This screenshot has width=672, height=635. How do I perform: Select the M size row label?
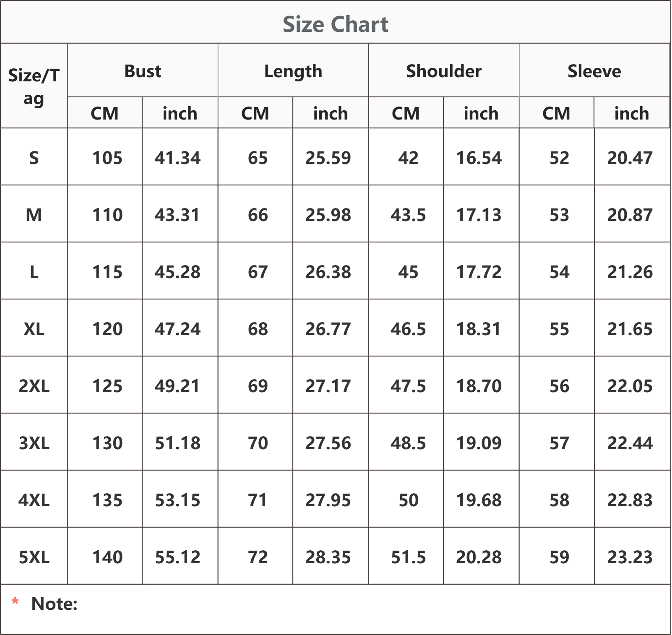coord(34,215)
